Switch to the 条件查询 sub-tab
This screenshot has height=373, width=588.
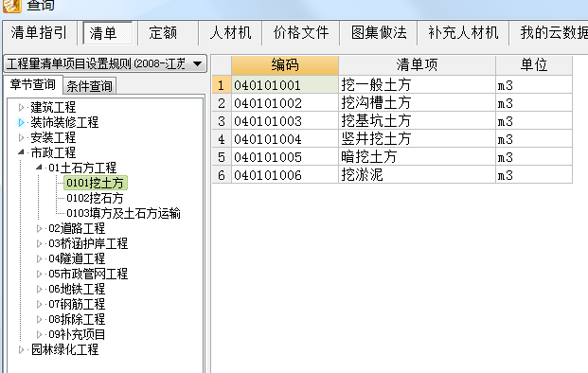[90, 86]
